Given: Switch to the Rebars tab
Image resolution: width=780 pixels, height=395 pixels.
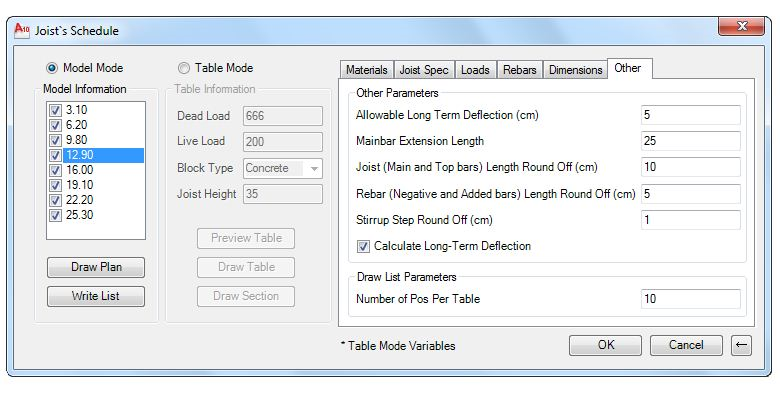Looking at the screenshot, I should pos(519,70).
